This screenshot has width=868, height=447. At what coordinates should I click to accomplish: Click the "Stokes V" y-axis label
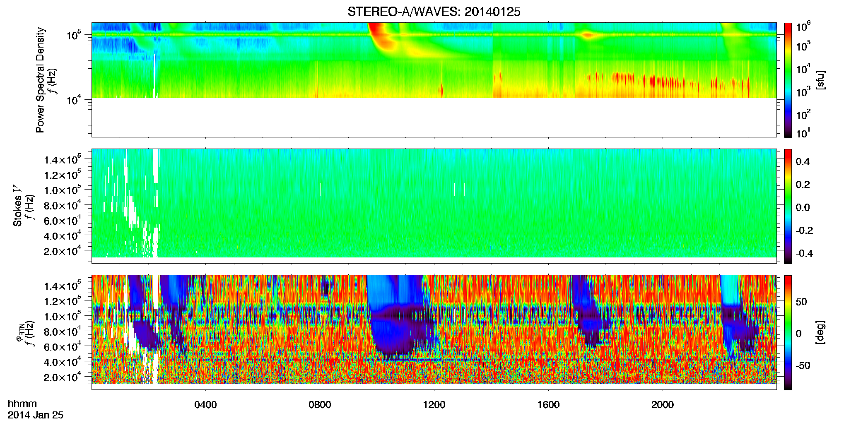pos(17,206)
